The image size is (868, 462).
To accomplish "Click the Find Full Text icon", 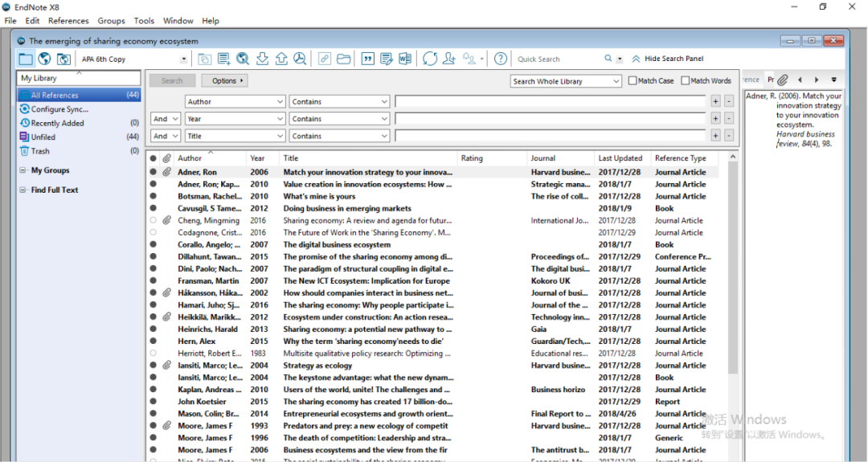I will 300,59.
